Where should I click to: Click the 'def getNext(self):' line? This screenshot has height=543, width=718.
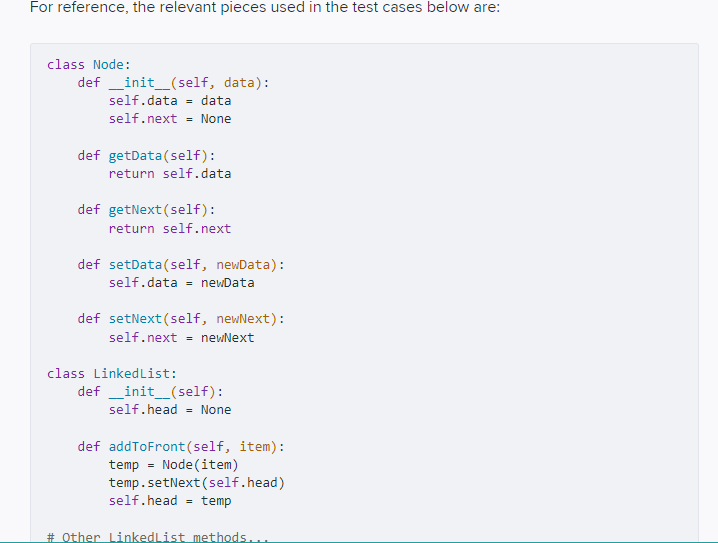(x=147, y=210)
